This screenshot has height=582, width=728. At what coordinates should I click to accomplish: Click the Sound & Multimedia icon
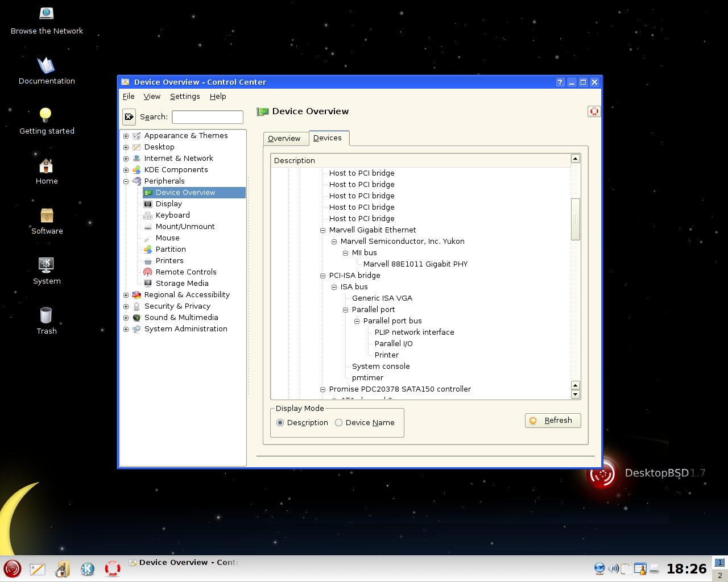tap(136, 318)
